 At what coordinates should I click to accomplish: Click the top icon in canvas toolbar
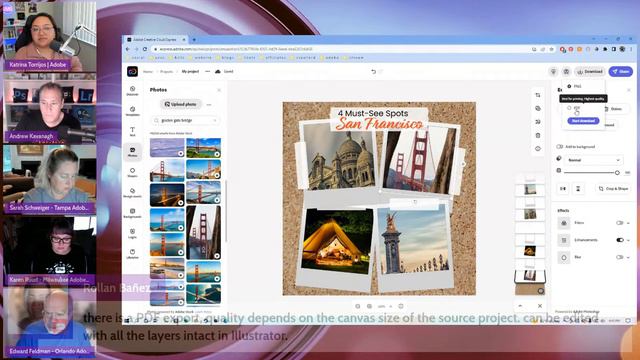coord(538,95)
